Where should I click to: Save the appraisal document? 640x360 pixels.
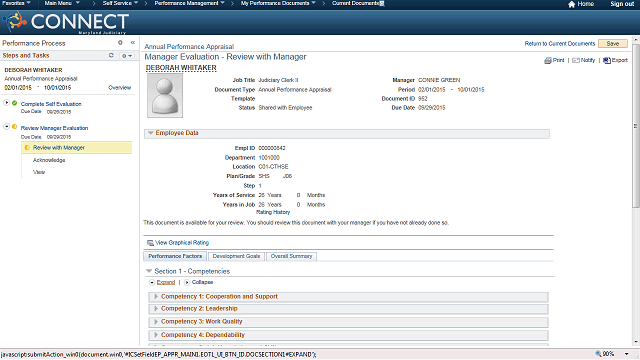pyautogui.click(x=613, y=44)
